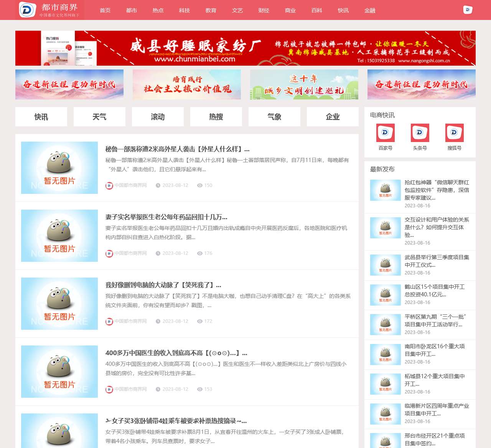The width and height of the screenshot is (491, 448).
Task: Click thumbnail beside 武邑县 sidebar item
Action: (x=386, y=265)
